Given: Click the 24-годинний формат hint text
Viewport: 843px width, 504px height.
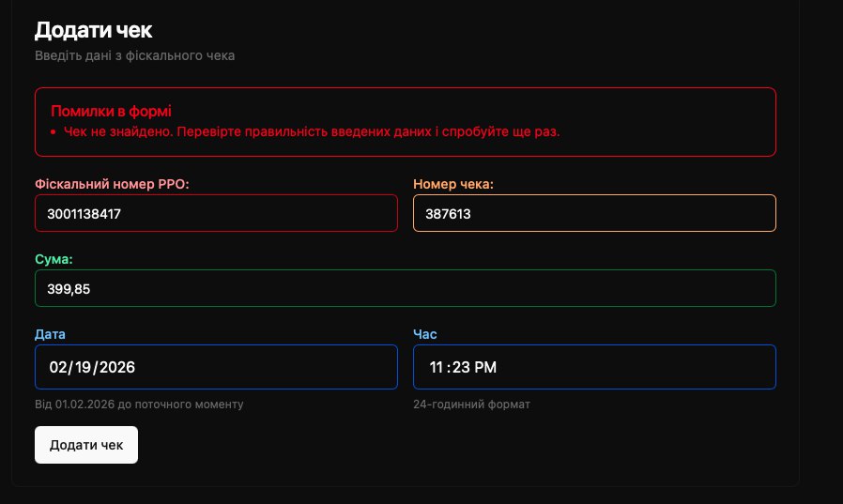Looking at the screenshot, I should point(471,405).
